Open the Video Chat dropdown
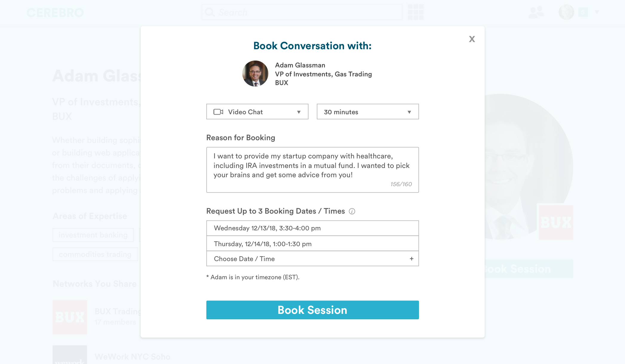Image resolution: width=625 pixels, height=364 pixels. (257, 112)
